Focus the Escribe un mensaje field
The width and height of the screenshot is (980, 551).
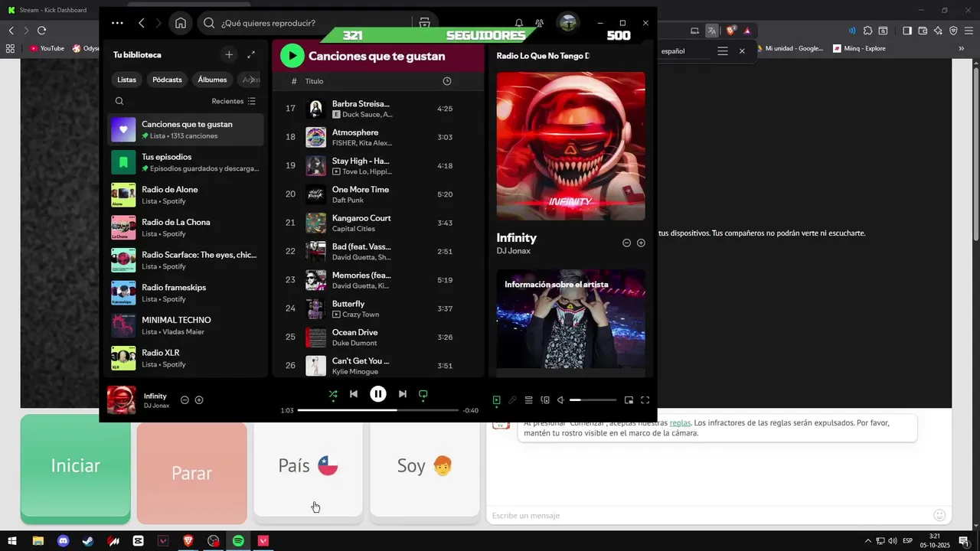[x=710, y=515]
